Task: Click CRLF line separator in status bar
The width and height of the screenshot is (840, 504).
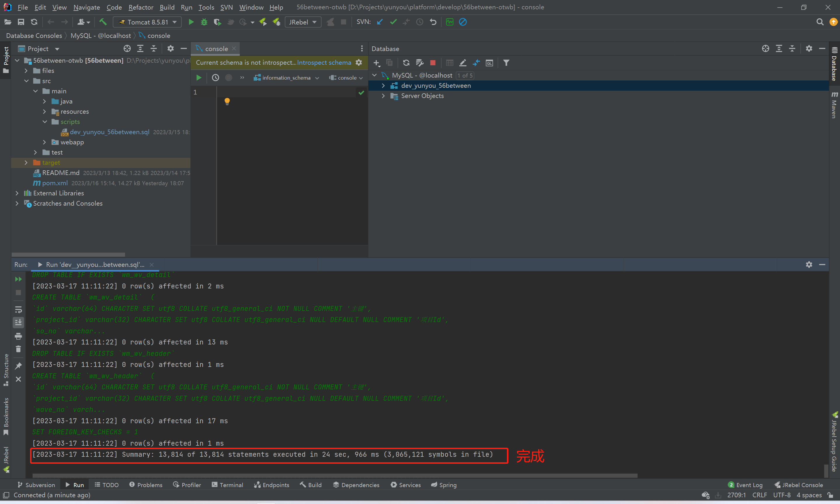Action: point(759,495)
